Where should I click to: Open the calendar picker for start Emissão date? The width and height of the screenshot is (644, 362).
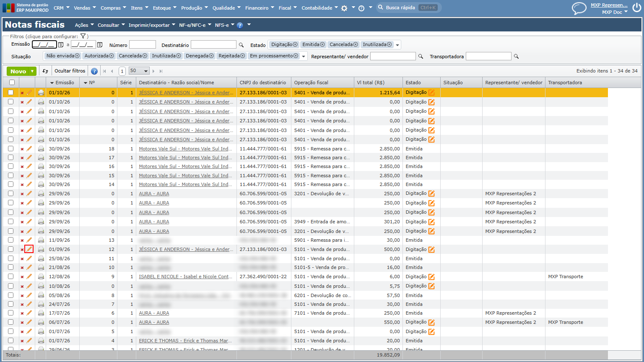(x=61, y=45)
